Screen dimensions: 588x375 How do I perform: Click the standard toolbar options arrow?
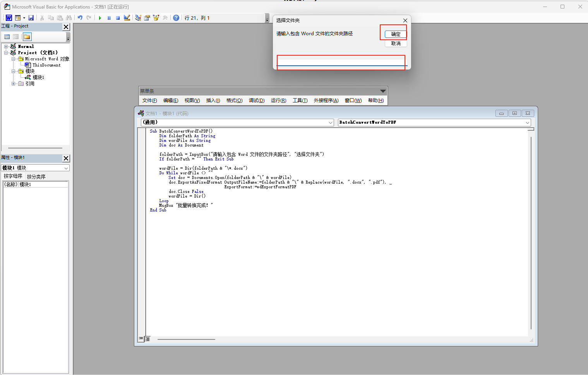267,18
